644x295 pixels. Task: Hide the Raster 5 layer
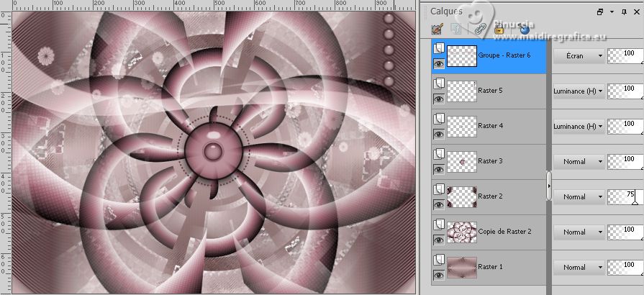pos(439,99)
